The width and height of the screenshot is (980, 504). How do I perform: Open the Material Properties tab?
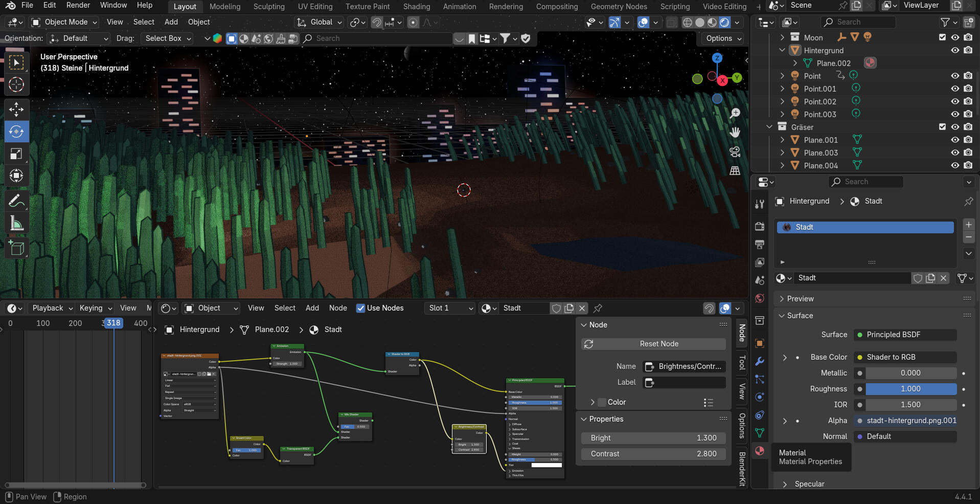[760, 451]
